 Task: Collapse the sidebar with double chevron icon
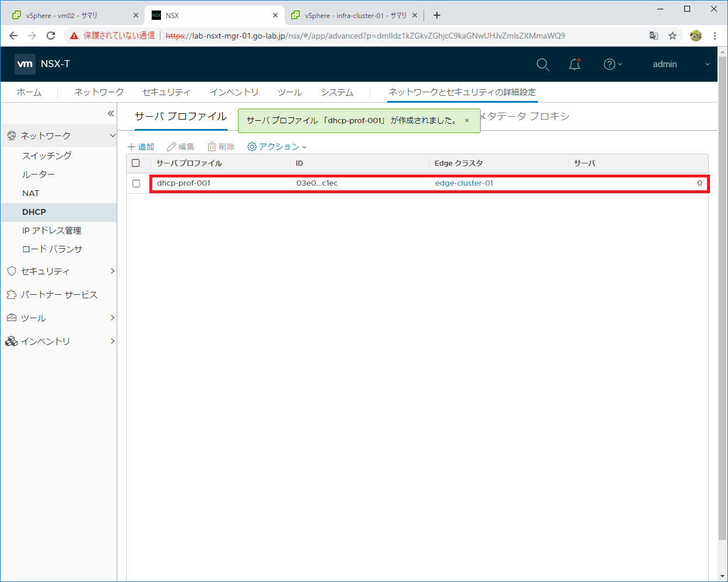pyautogui.click(x=110, y=113)
